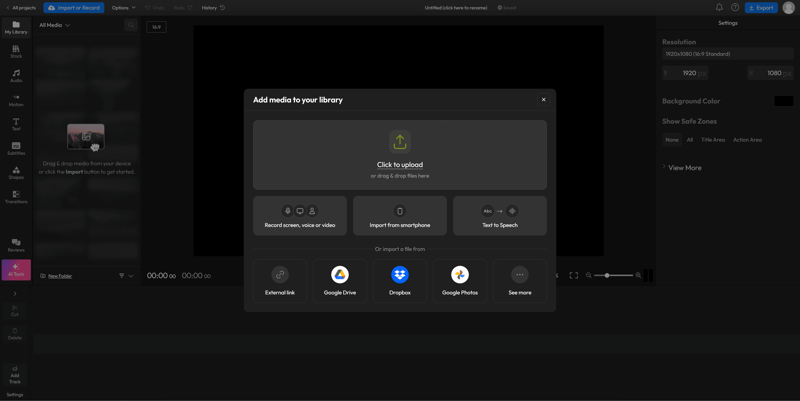
Task: Click the Export button
Action: click(x=761, y=8)
